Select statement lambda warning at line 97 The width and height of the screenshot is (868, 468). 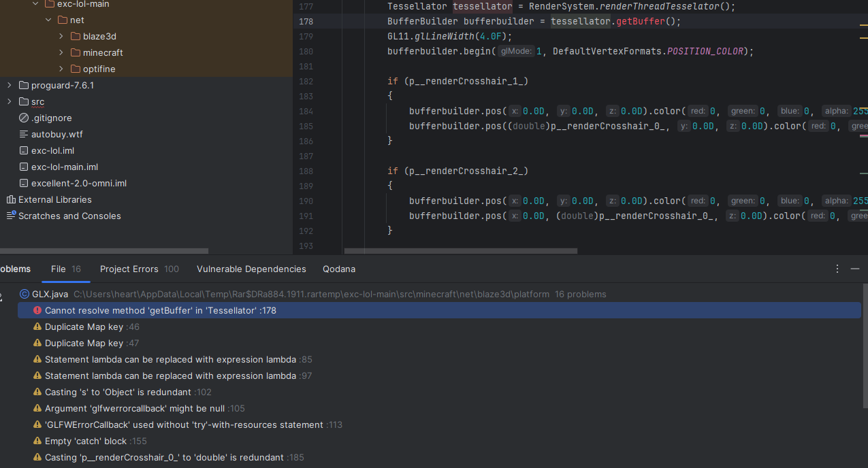point(440,375)
